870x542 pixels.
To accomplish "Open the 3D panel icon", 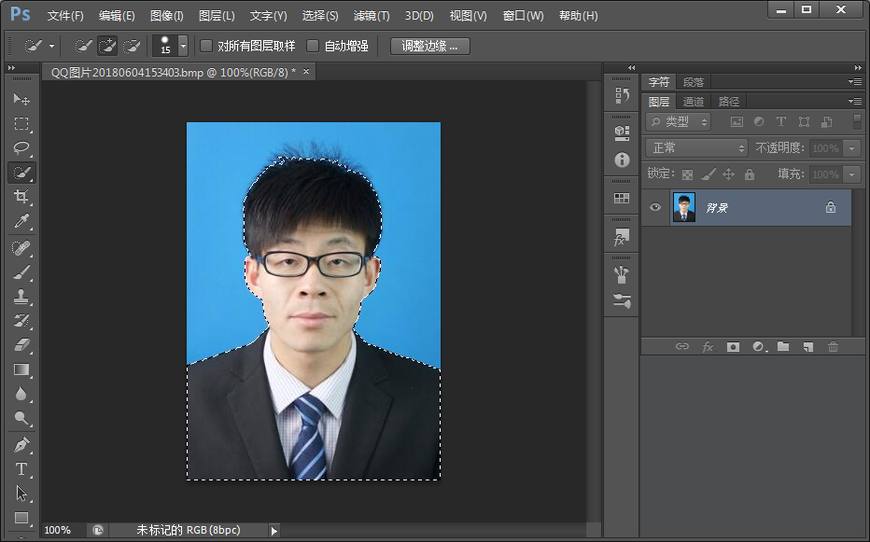I will 621,133.
